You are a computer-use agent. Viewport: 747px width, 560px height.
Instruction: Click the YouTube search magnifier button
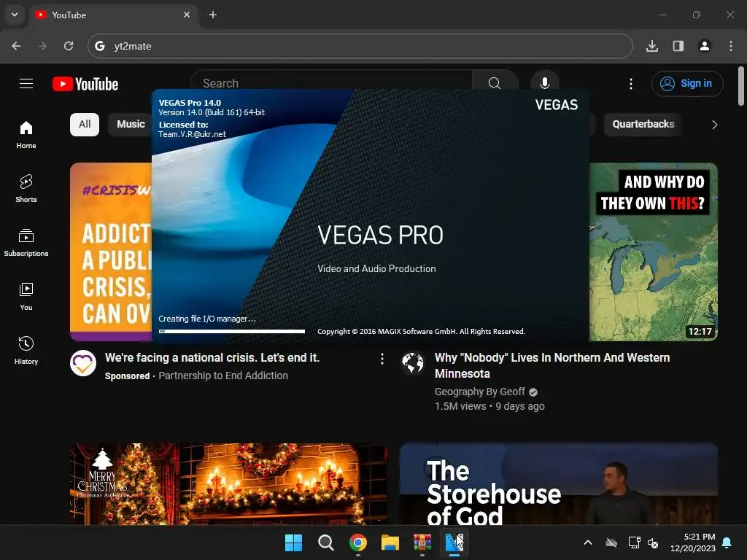(x=495, y=83)
